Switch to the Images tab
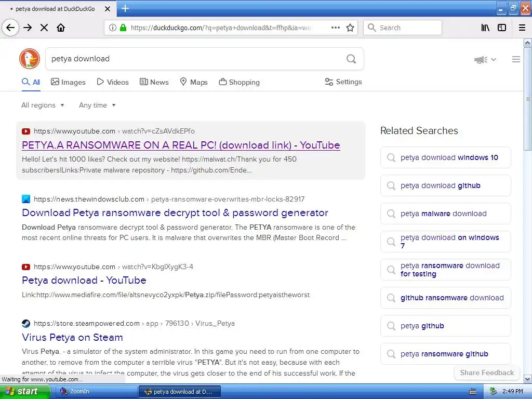The width and height of the screenshot is (532, 399). (x=68, y=82)
